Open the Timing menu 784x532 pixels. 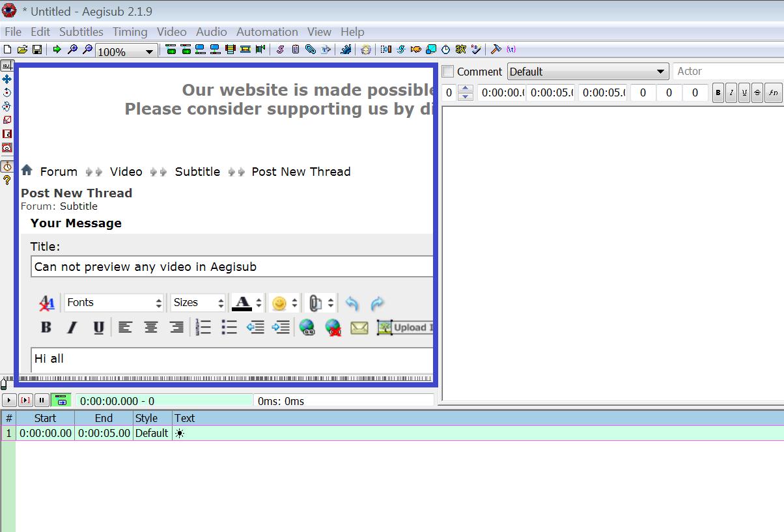click(130, 32)
